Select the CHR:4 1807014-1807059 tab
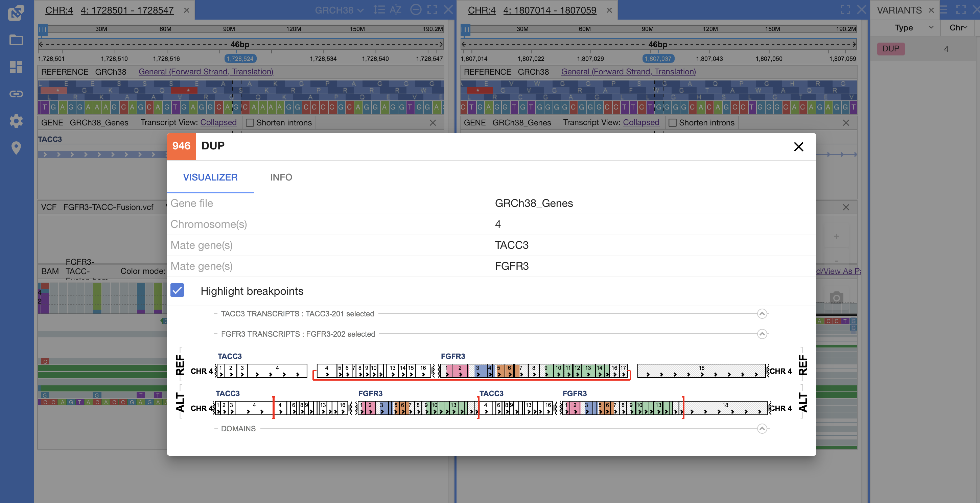This screenshot has width=980, height=503. (532, 10)
